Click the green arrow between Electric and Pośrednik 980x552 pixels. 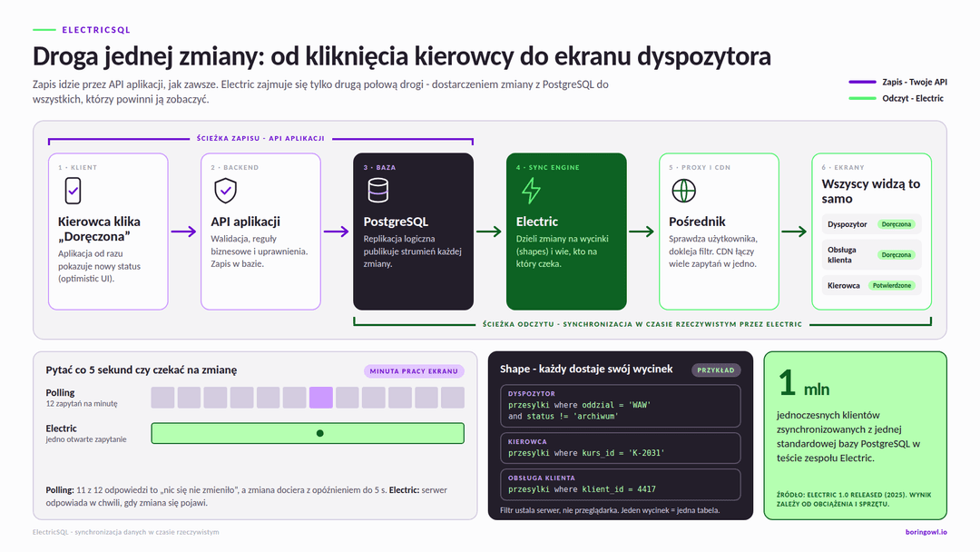coord(642,232)
